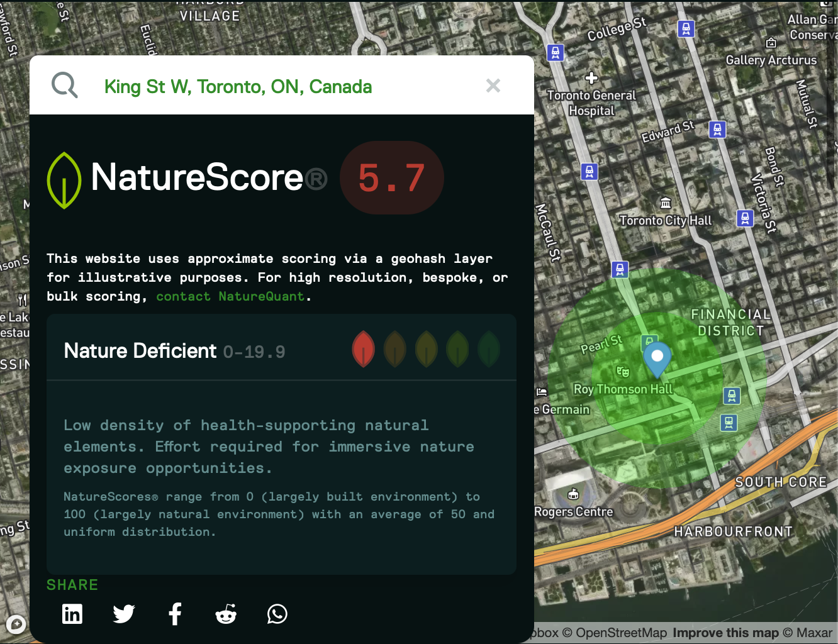
Task: Open the OpenStreetMap attribution link
Action: pos(615,633)
